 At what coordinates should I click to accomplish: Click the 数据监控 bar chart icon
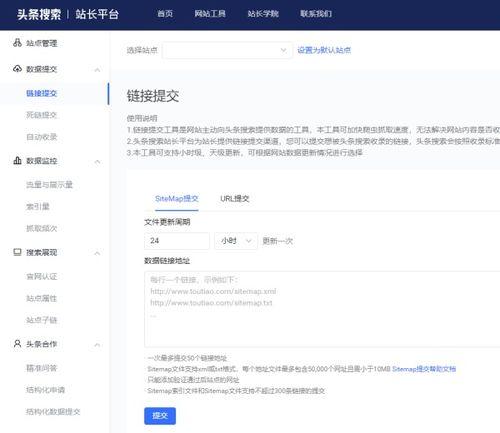pos(17,160)
